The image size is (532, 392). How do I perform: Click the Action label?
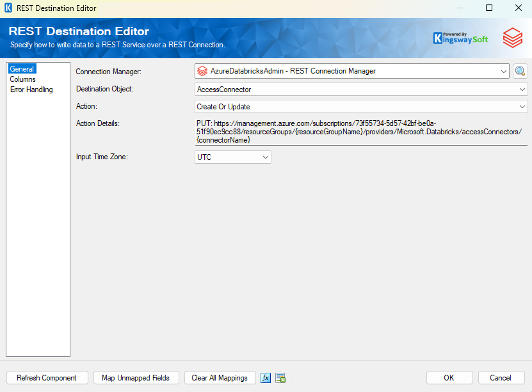(x=86, y=106)
